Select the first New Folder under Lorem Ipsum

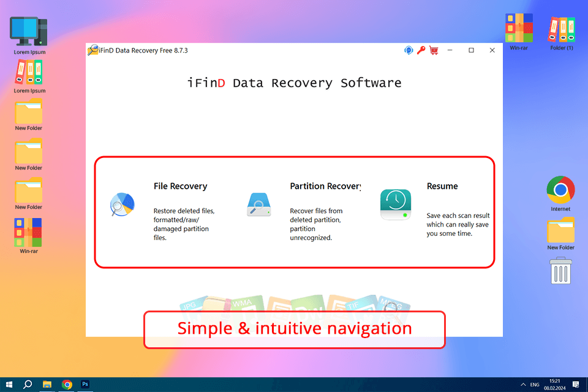29,115
